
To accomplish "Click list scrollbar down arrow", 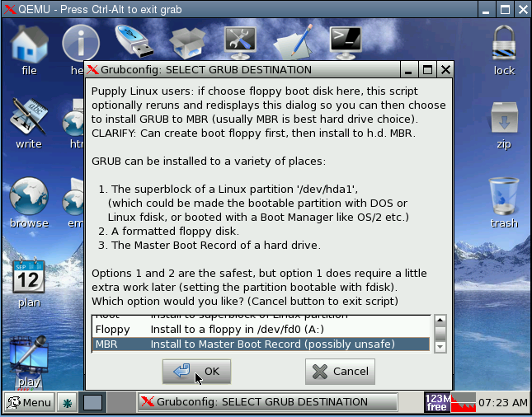I will pyautogui.click(x=440, y=347).
